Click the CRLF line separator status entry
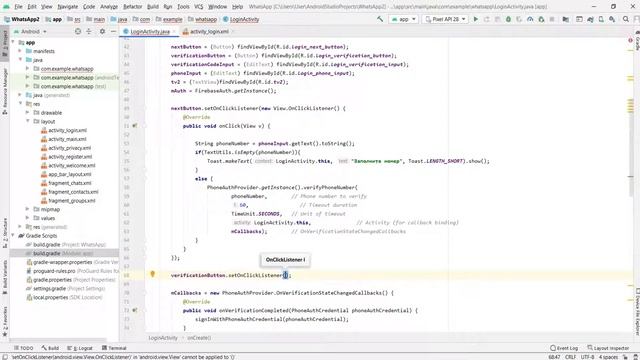Viewport: 640px width, 360px height. click(570, 357)
